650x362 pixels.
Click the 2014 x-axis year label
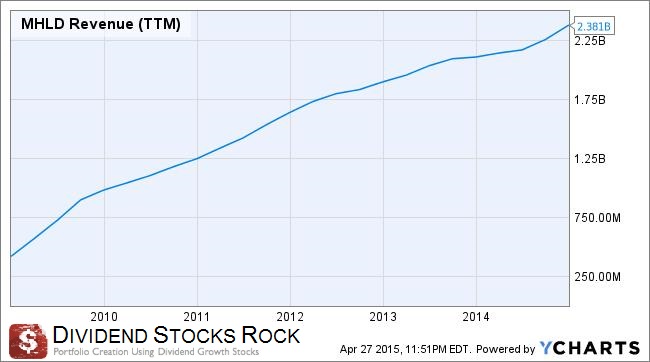point(476,317)
